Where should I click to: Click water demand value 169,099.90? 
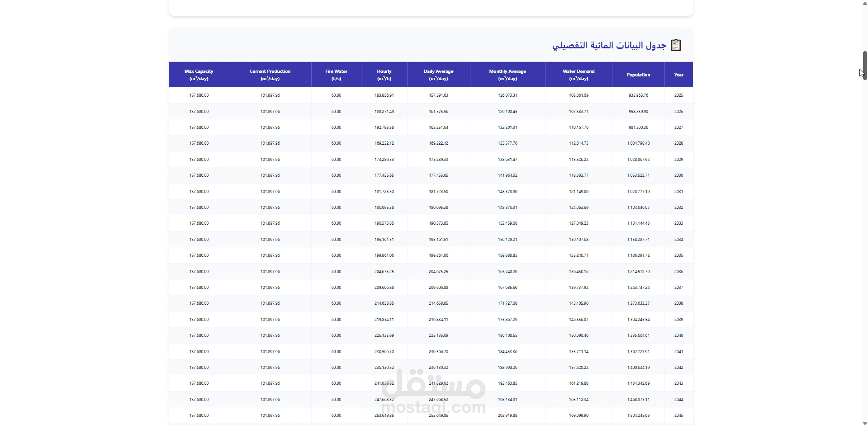tap(579, 416)
